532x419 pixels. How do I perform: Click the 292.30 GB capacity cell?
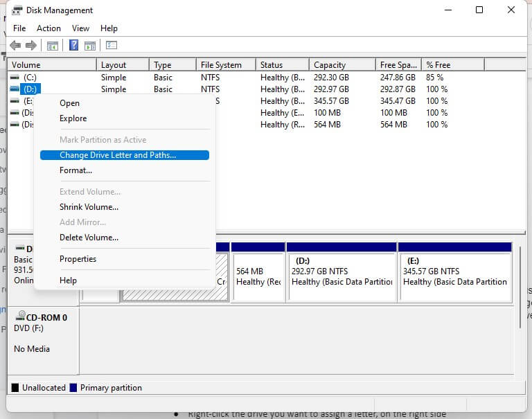point(331,78)
